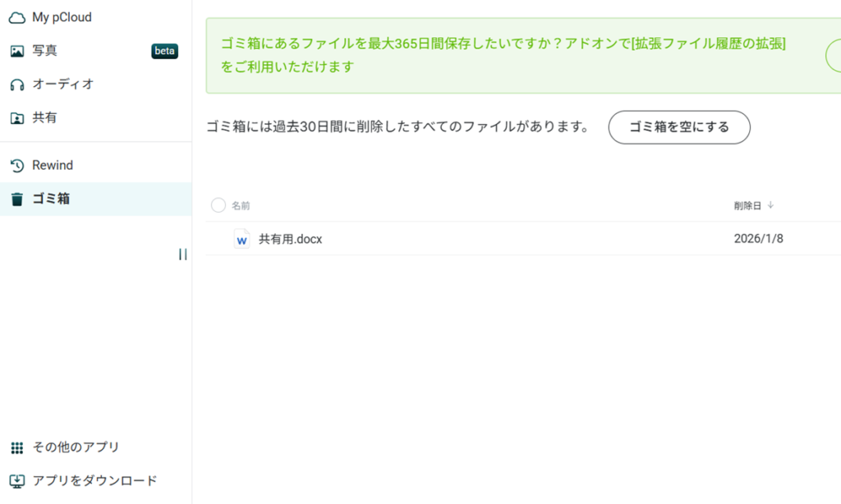The width and height of the screenshot is (841, 504).
Task: Sort files by the 名前 column header
Action: click(x=241, y=206)
